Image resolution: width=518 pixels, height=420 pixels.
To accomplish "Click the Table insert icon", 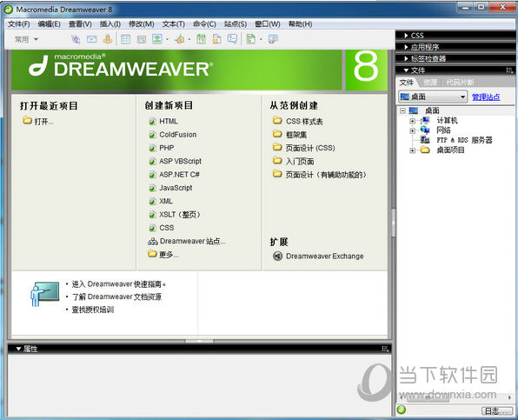I will pos(125,39).
